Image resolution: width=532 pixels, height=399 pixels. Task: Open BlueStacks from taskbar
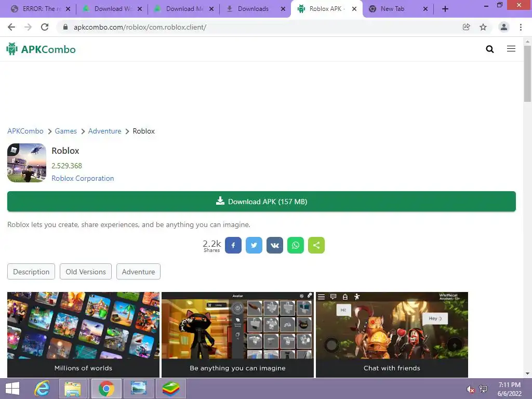pos(170,389)
